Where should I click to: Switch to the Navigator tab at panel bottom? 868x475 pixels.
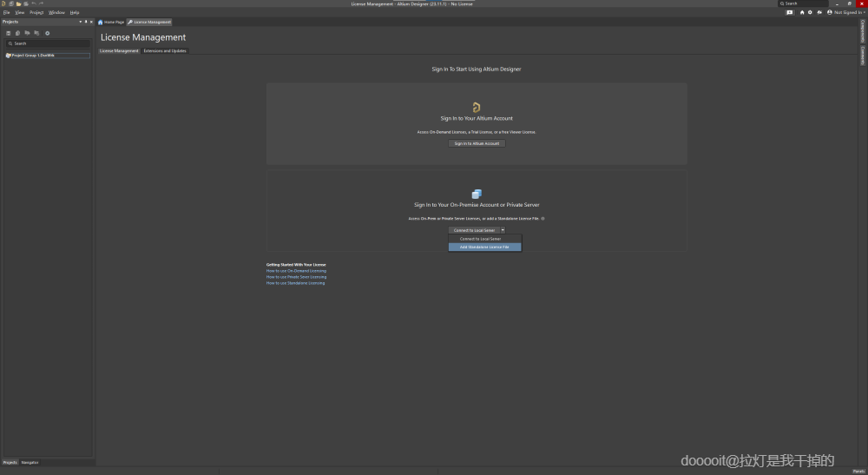30,462
